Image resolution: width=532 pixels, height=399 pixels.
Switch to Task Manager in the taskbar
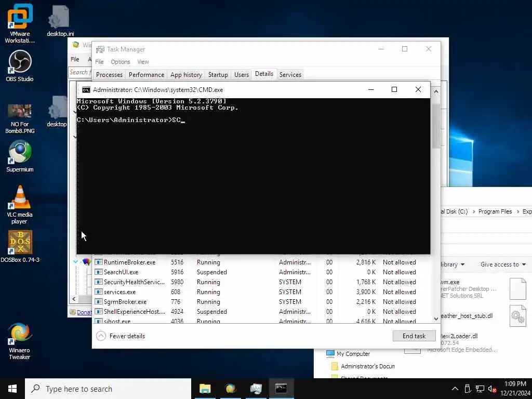click(x=256, y=389)
